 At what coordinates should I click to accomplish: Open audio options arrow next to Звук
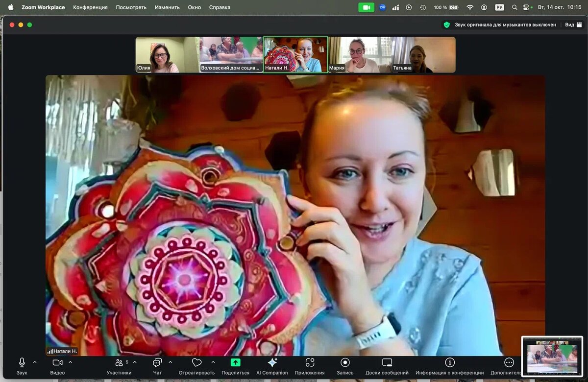click(34, 362)
